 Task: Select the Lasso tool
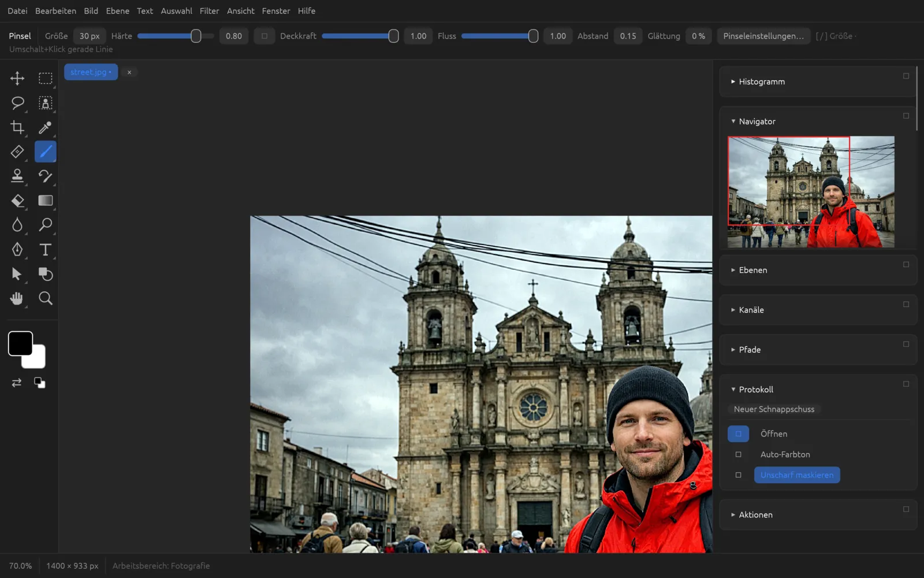pos(17,103)
